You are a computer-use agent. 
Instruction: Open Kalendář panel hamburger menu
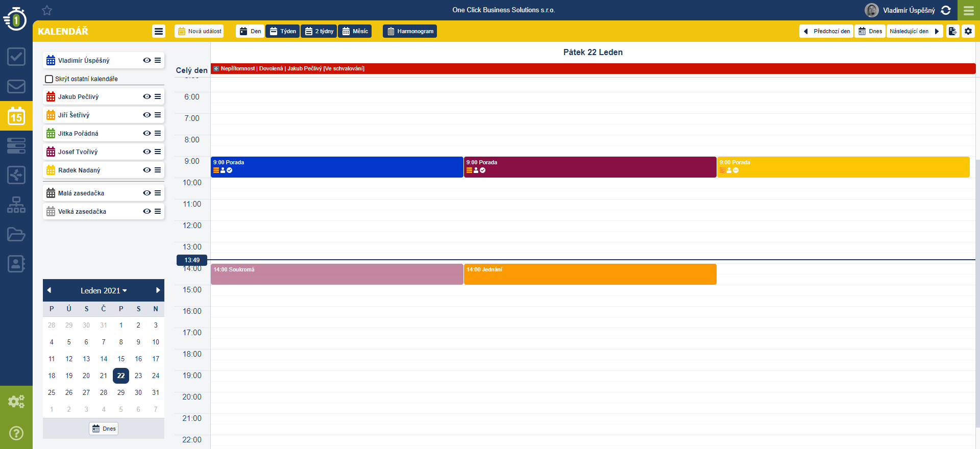tap(159, 31)
